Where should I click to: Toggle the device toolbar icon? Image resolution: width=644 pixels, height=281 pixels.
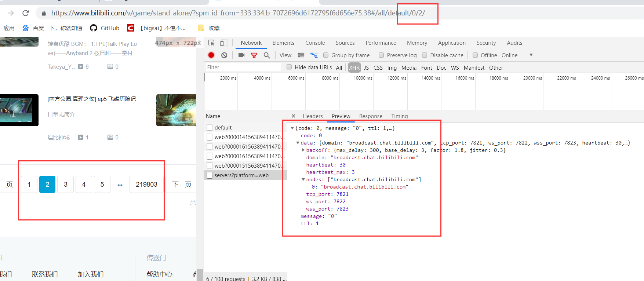[223, 43]
